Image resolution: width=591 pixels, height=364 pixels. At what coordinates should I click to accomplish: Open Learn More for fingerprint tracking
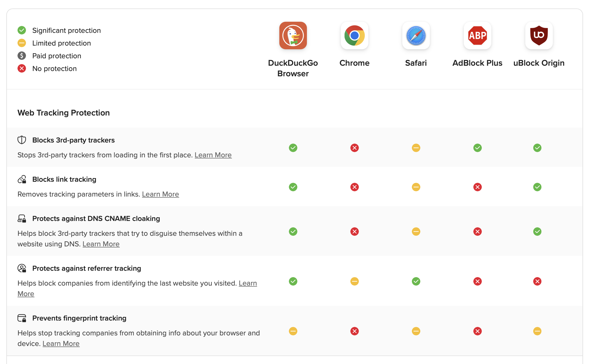[61, 344]
